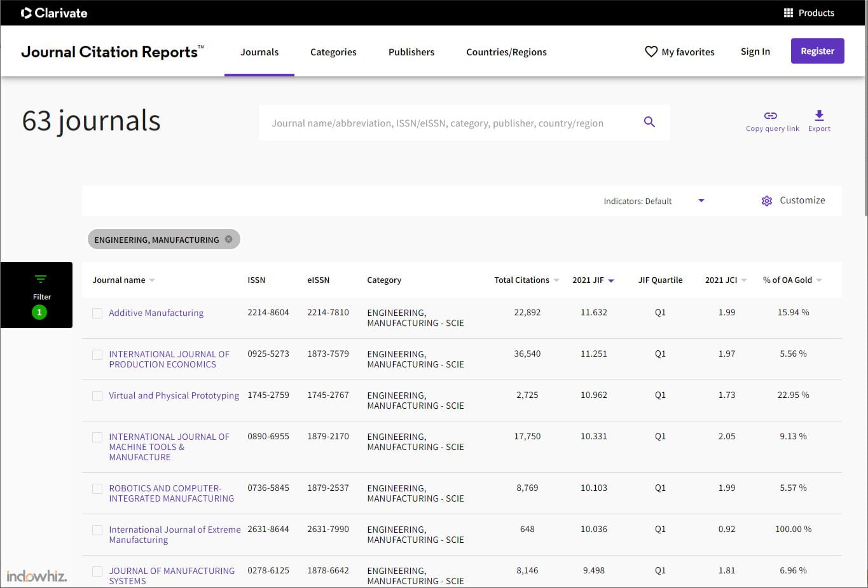Open the Additive Manufacturing journal link
The height and width of the screenshot is (588, 868).
coord(156,313)
